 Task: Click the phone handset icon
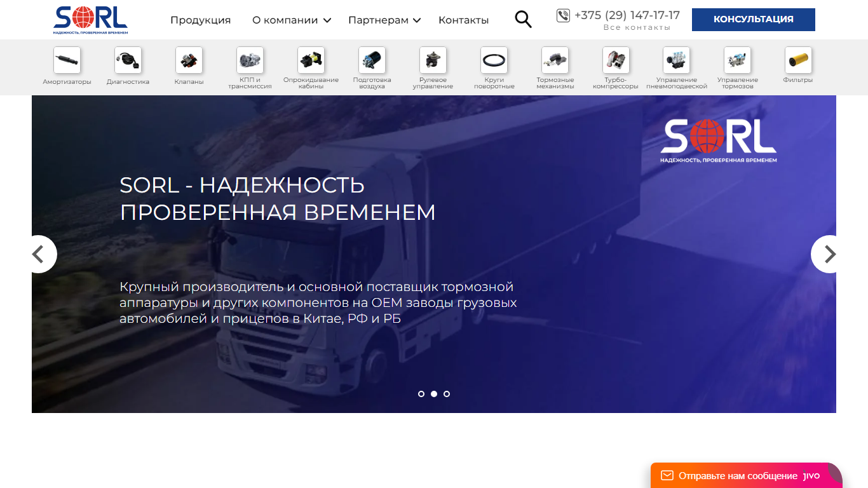point(563,15)
